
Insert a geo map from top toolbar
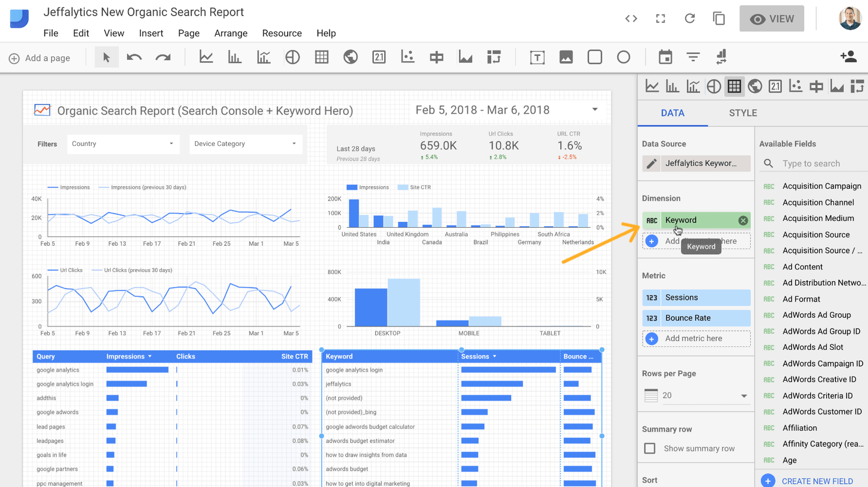coord(350,57)
